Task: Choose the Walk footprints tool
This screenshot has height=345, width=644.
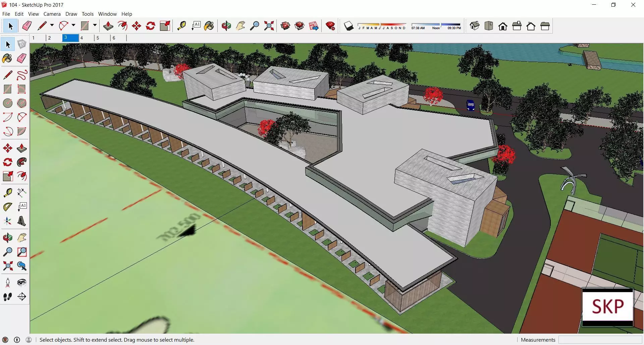Action: pyautogui.click(x=8, y=296)
